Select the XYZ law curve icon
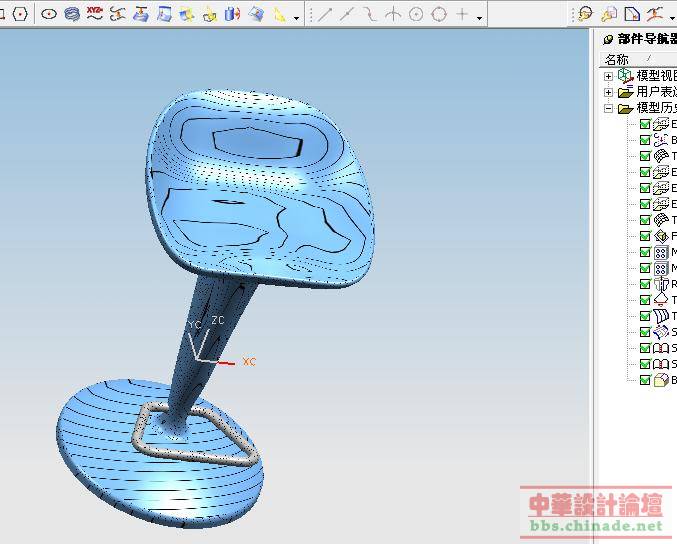 [94, 14]
